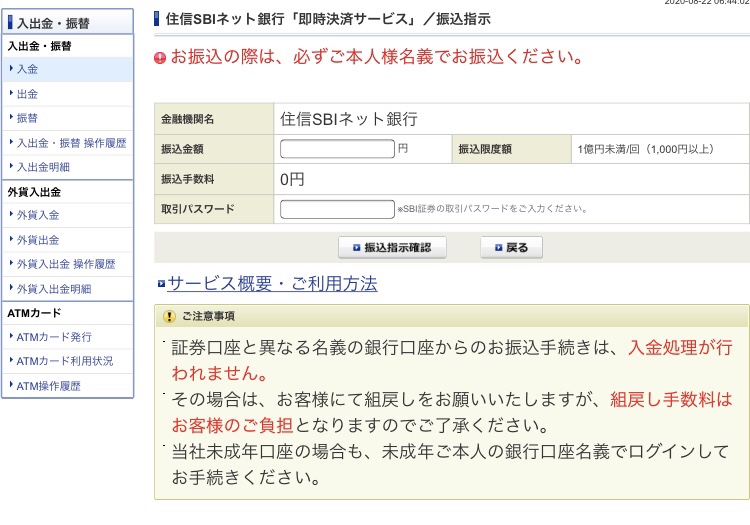View 外貨入出金明細 page
This screenshot has width=750, height=525.
tap(54, 289)
